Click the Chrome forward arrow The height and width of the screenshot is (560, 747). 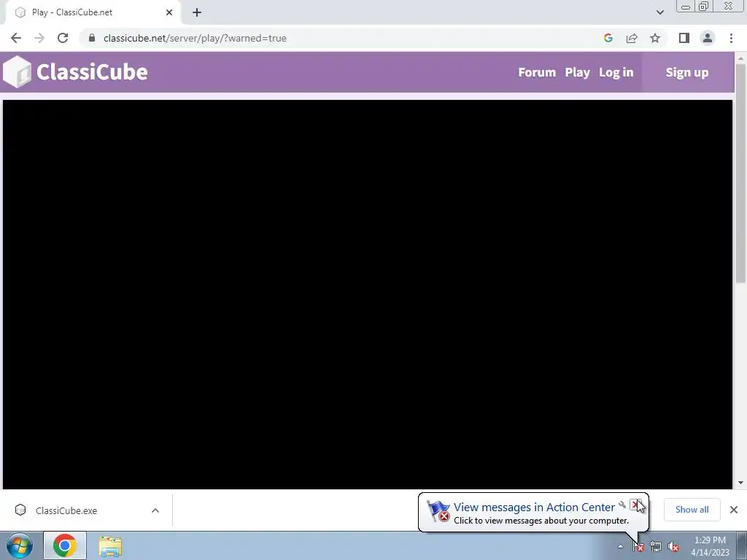[x=39, y=38]
